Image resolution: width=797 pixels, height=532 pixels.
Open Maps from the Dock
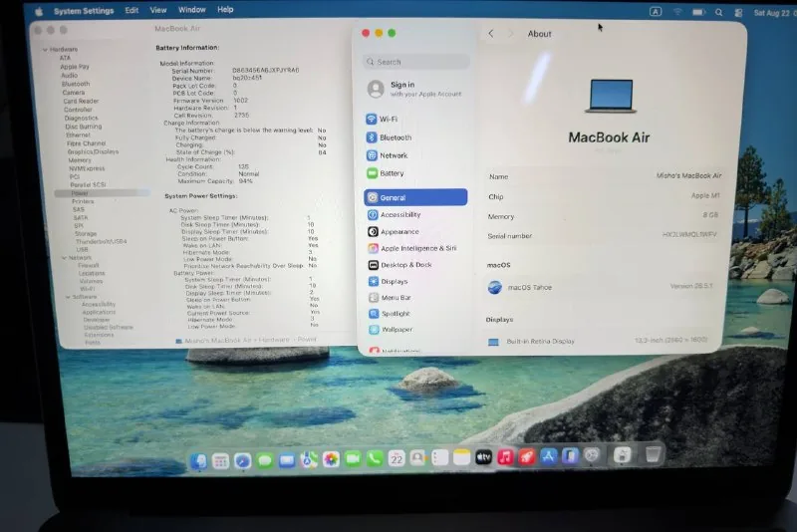pos(309,460)
